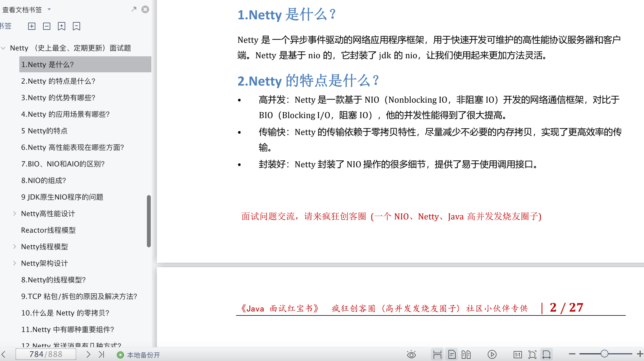Click the 本地备份开 backup status
Viewport: 644px width, 361px height.
(x=138, y=355)
